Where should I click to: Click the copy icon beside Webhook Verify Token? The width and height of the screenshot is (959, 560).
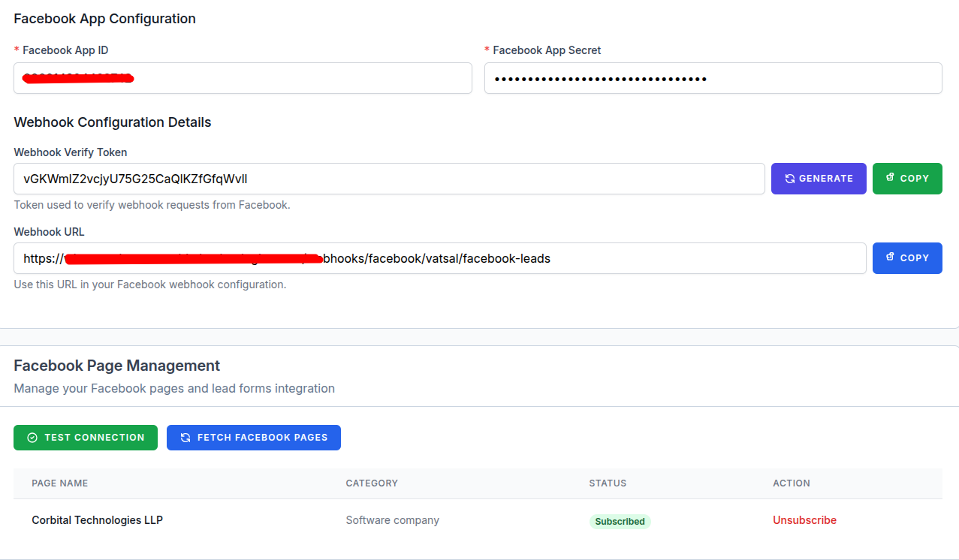(890, 178)
